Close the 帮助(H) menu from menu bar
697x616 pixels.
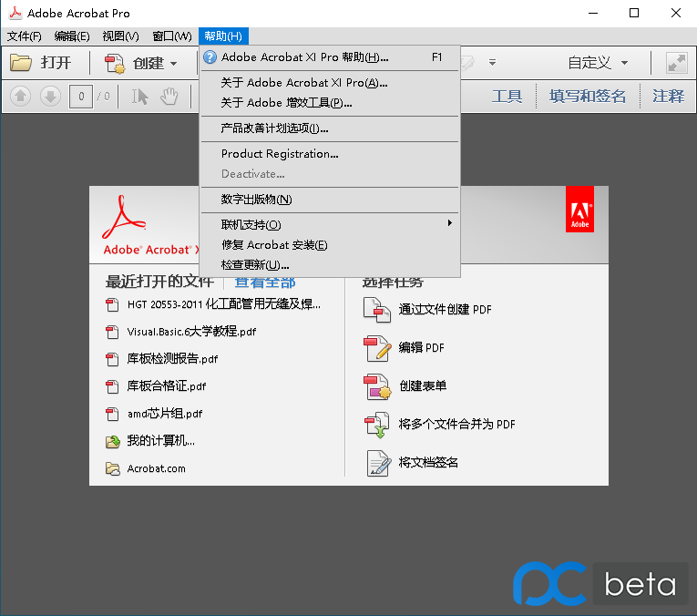223,36
